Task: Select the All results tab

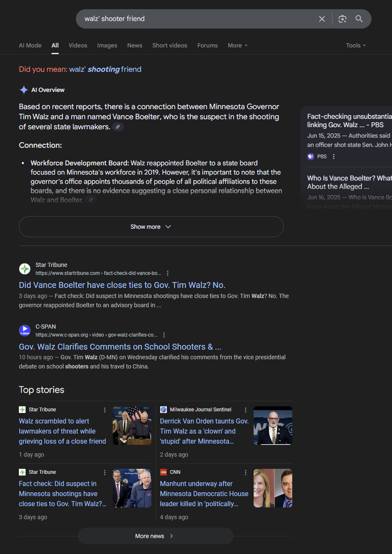Action: (55, 45)
